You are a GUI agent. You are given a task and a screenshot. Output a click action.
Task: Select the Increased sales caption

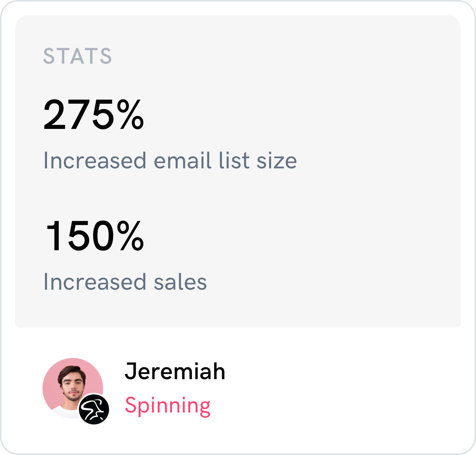(125, 281)
